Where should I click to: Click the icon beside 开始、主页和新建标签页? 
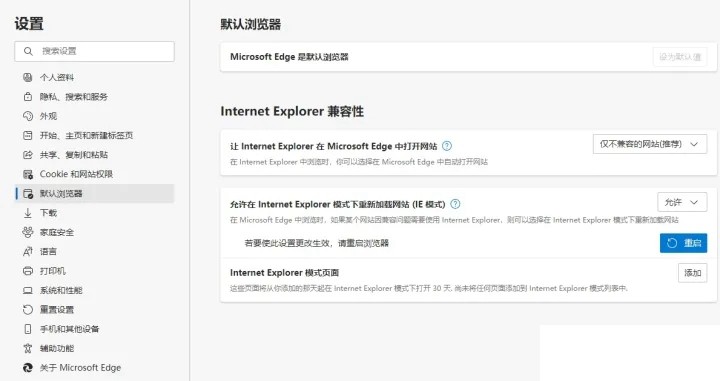click(x=28, y=135)
